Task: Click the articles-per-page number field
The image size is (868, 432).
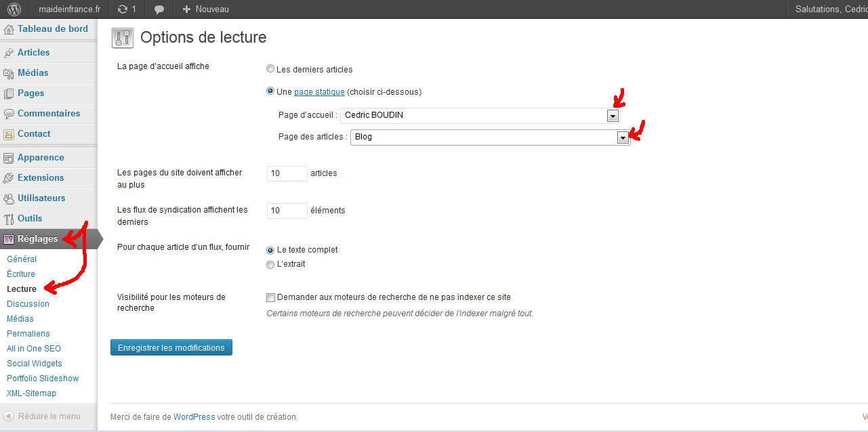Action: coord(287,173)
